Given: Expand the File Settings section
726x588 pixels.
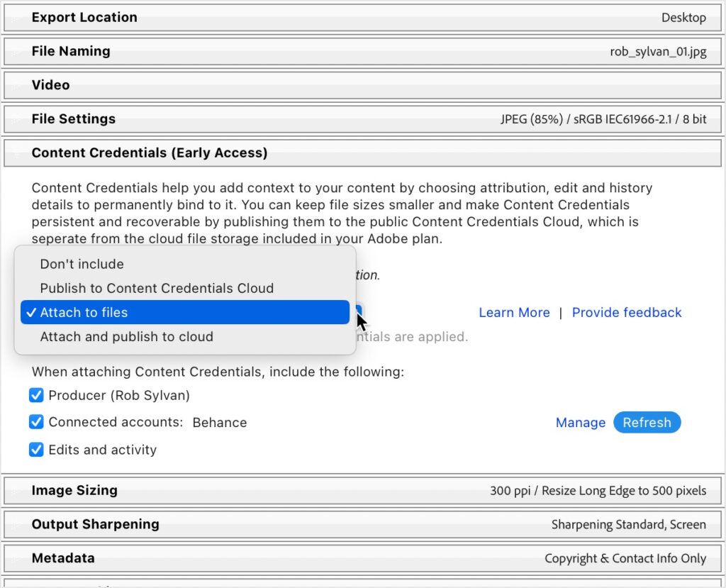Looking at the screenshot, I should [362, 119].
